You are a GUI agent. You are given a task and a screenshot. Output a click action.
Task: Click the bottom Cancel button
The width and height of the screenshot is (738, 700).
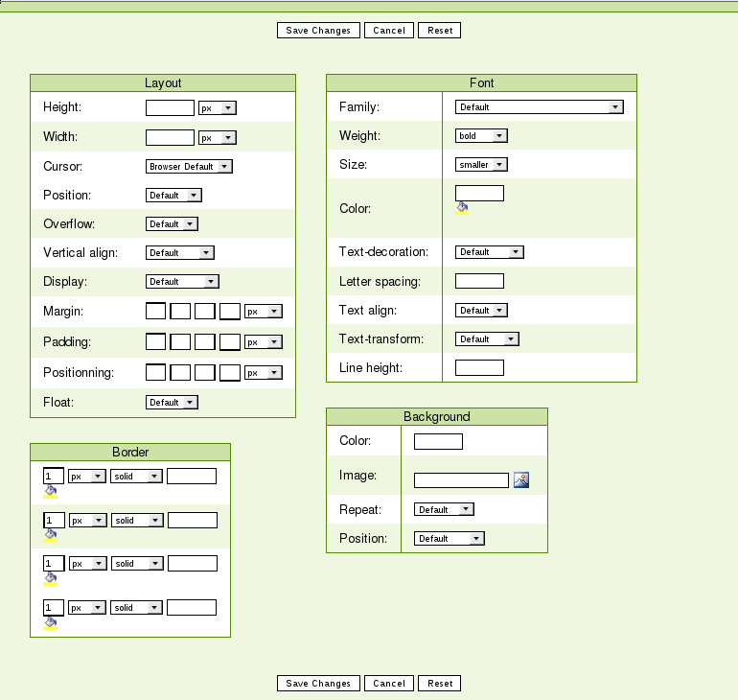point(389,684)
